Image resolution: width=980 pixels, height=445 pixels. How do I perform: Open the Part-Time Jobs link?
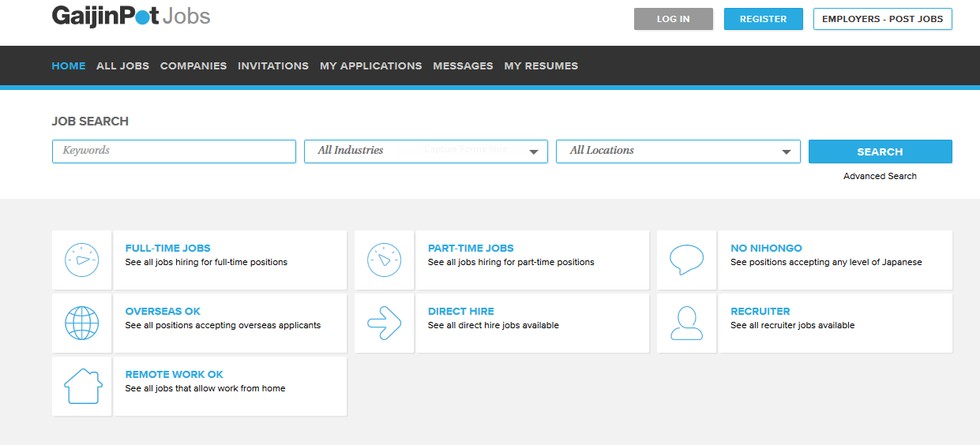471,248
